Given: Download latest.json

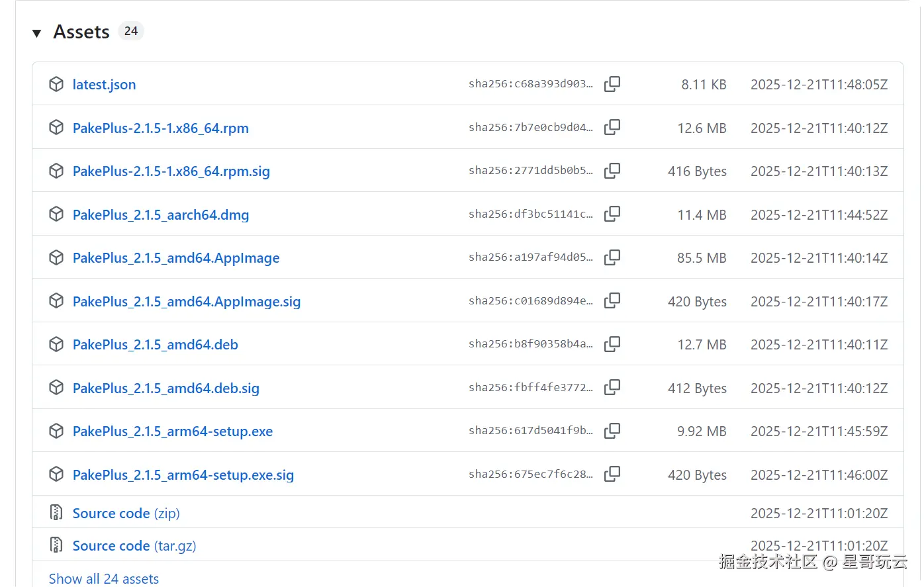Looking at the screenshot, I should click(104, 85).
